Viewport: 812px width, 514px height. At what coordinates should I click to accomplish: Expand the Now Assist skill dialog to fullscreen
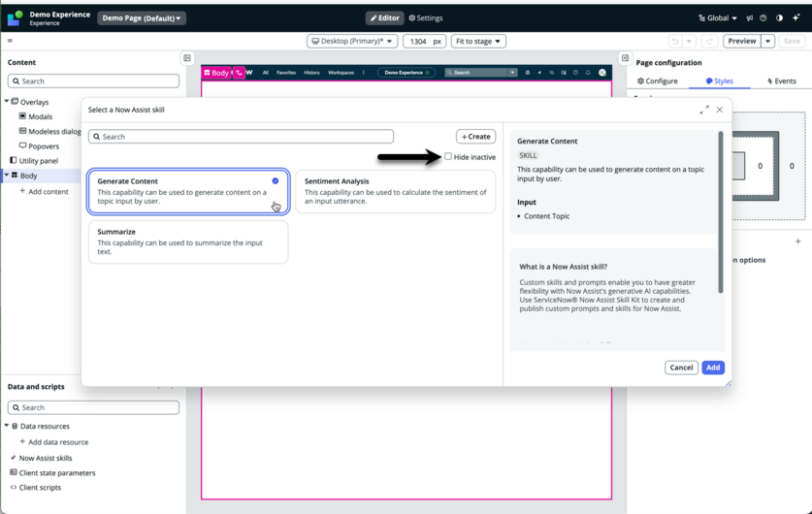click(x=704, y=110)
